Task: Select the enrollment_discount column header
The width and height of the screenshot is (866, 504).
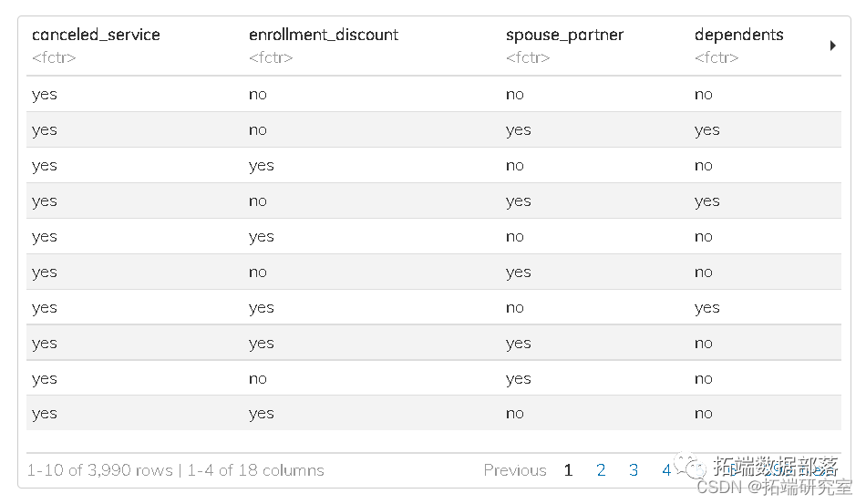Action: [324, 36]
